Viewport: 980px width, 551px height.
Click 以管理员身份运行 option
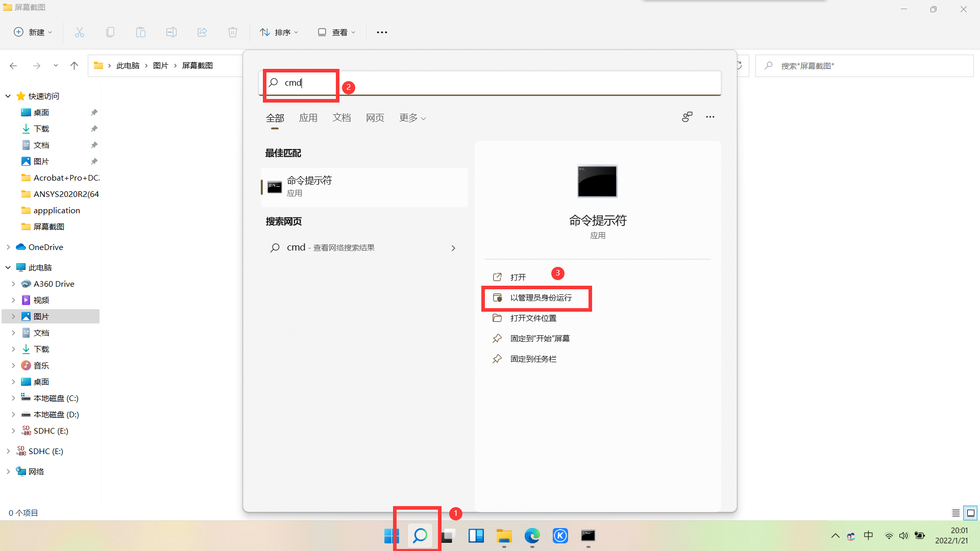(541, 297)
